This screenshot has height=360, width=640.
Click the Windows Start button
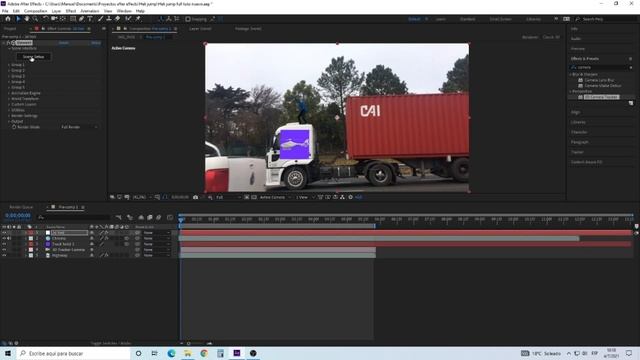pos(8,353)
